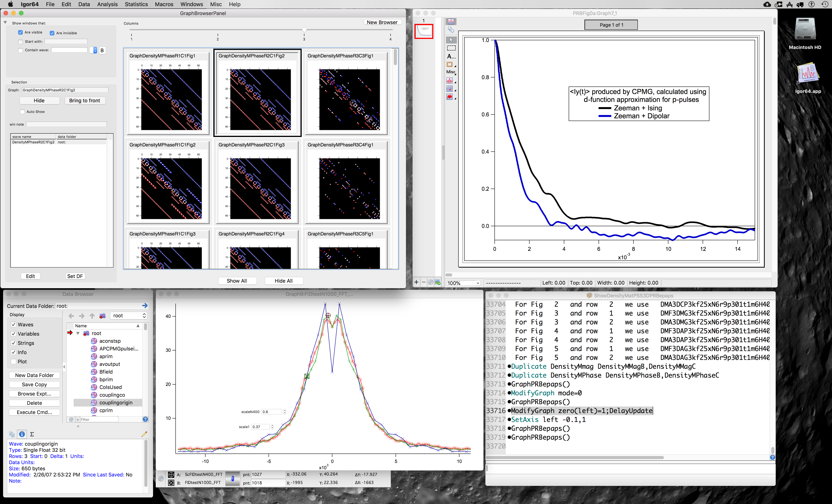Enable the Auto Show checkbox

coord(22,112)
